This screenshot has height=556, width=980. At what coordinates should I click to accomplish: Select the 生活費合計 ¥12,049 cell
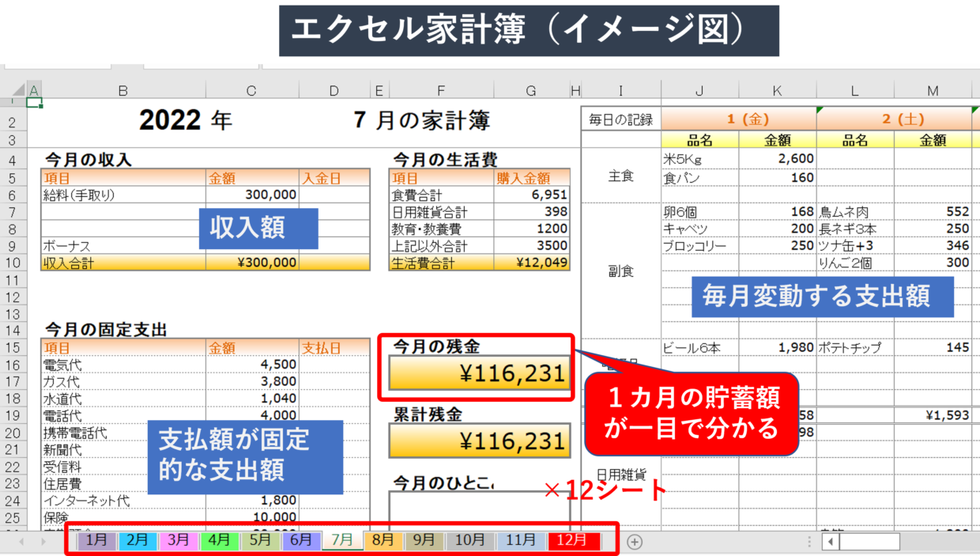tap(532, 263)
